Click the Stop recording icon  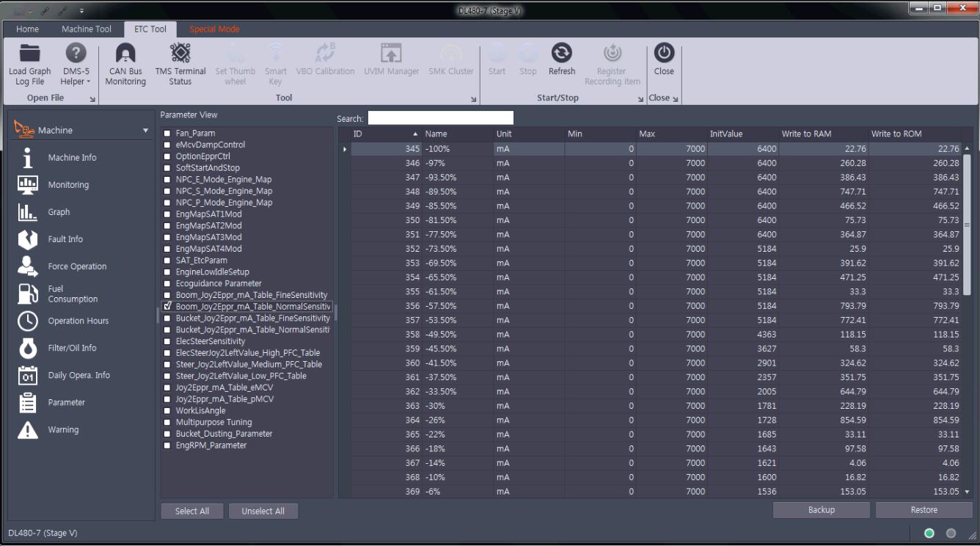tap(528, 54)
